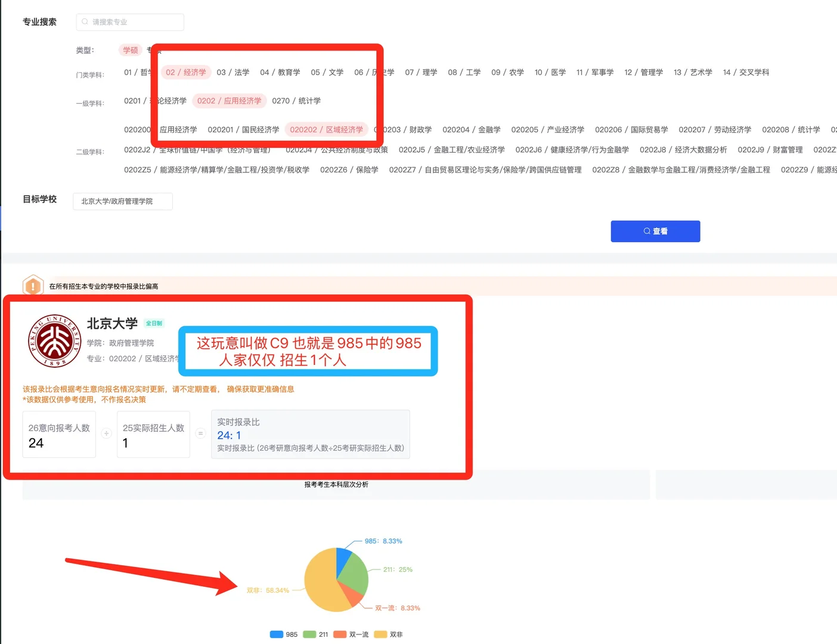Click the 报考考生本科层次分析 chart title
The image size is (837, 644).
(x=336, y=484)
